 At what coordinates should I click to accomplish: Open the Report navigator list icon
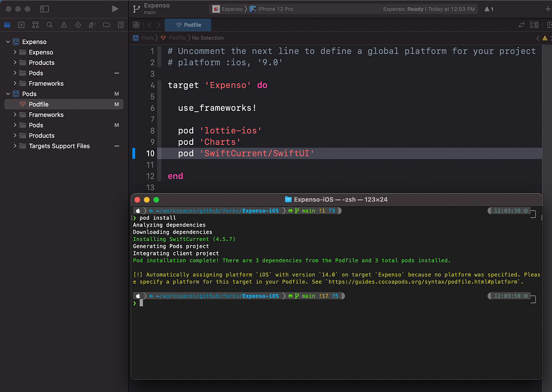pos(121,25)
